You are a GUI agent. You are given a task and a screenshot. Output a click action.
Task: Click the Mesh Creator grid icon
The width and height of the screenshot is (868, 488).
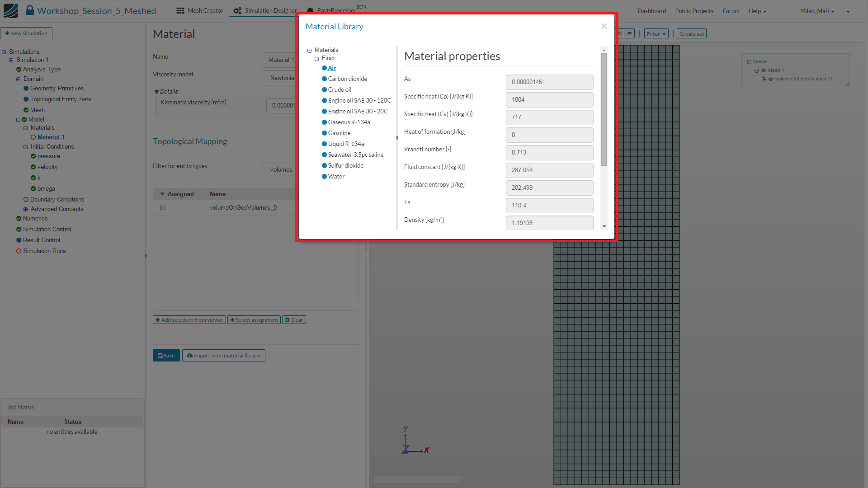180,10
